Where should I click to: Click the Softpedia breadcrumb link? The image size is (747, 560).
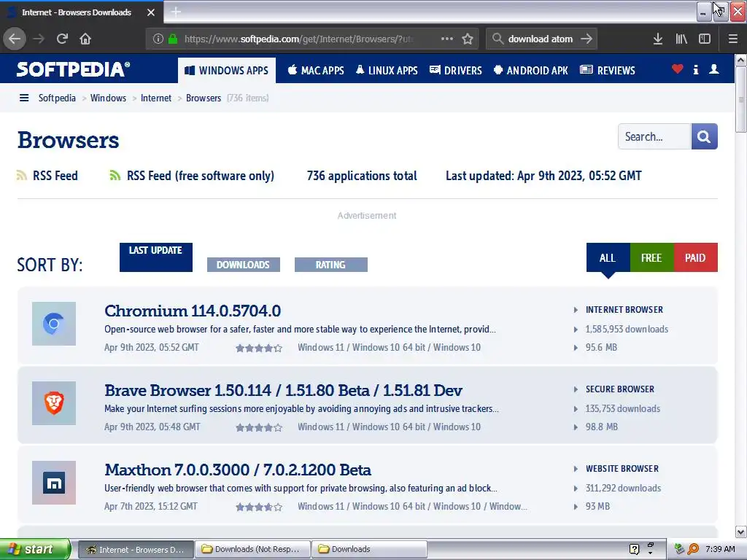pyautogui.click(x=57, y=98)
